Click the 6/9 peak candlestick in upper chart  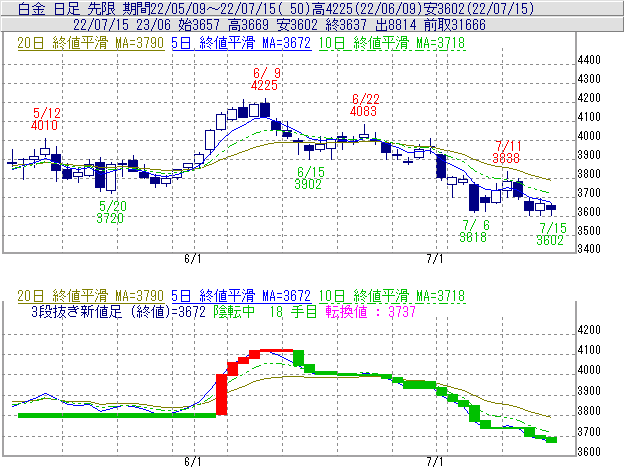click(265, 110)
